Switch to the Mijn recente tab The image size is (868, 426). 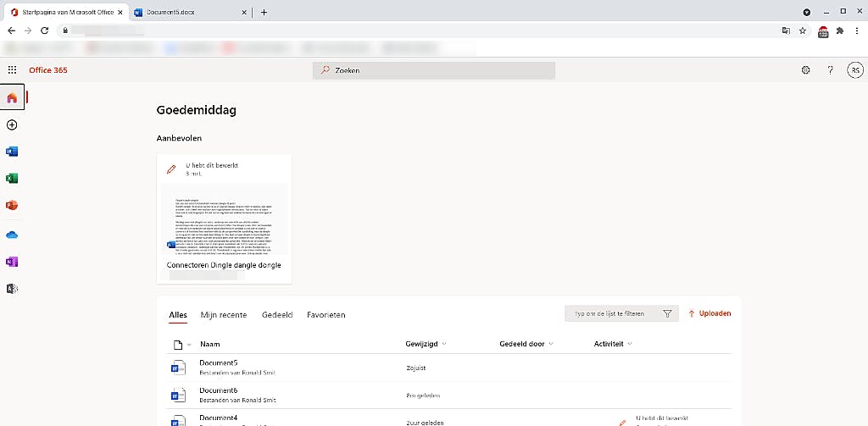(x=224, y=315)
